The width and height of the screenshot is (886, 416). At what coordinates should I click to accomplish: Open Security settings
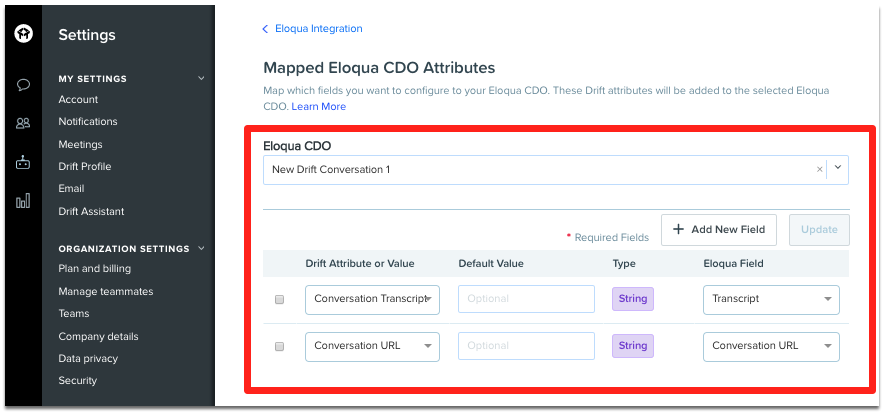click(77, 380)
